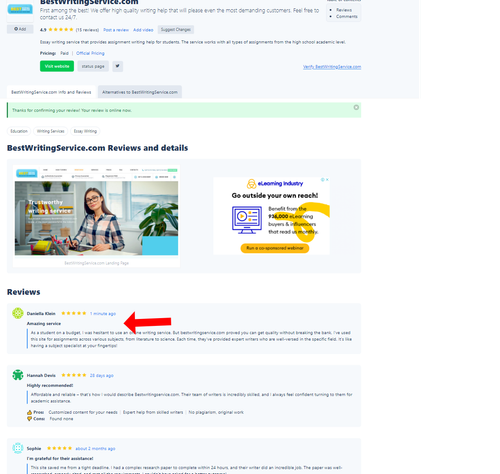Click 'No plagiarism, original work' pros text

point(216,412)
